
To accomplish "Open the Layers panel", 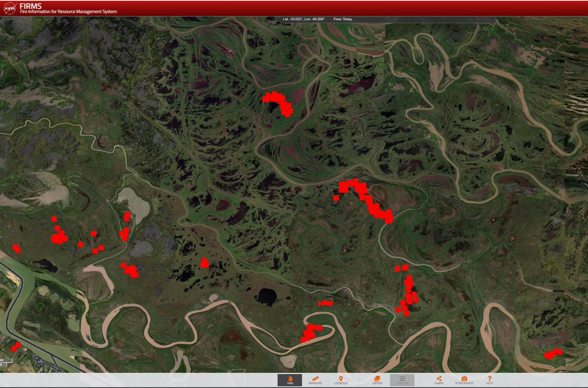I will coord(377,380).
